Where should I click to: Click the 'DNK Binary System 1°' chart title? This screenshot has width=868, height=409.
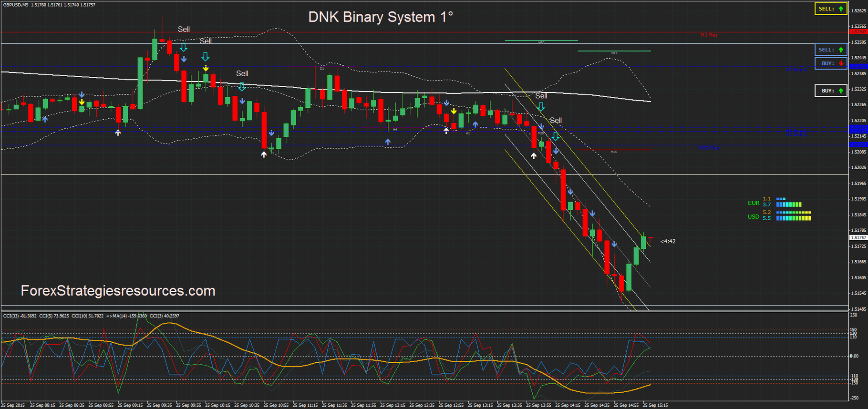(x=381, y=17)
